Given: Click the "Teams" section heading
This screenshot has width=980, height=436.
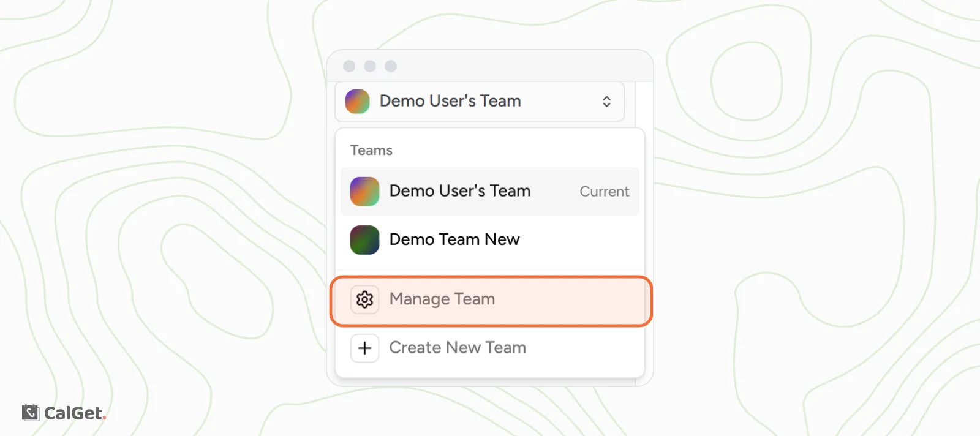Looking at the screenshot, I should tap(371, 150).
